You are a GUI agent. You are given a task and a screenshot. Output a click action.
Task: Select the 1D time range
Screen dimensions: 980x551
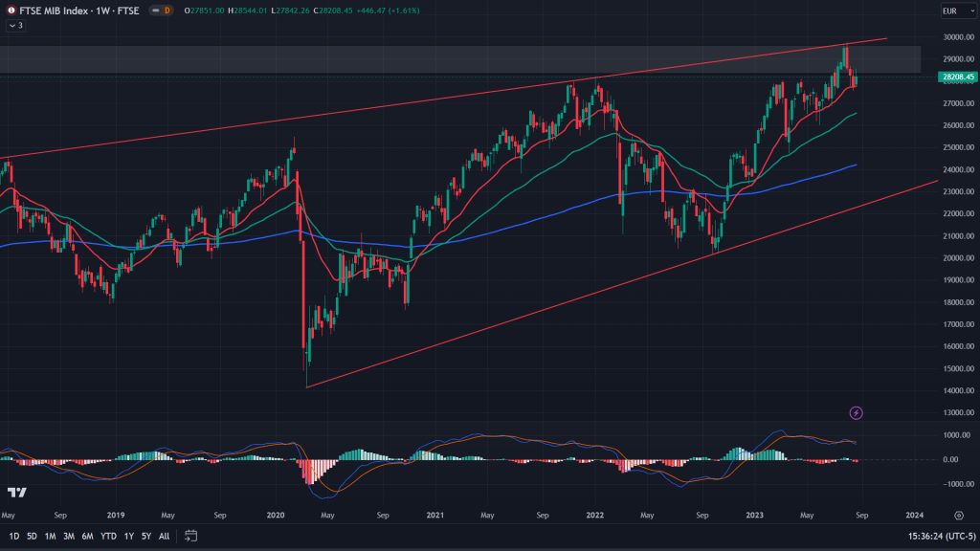[x=14, y=536]
